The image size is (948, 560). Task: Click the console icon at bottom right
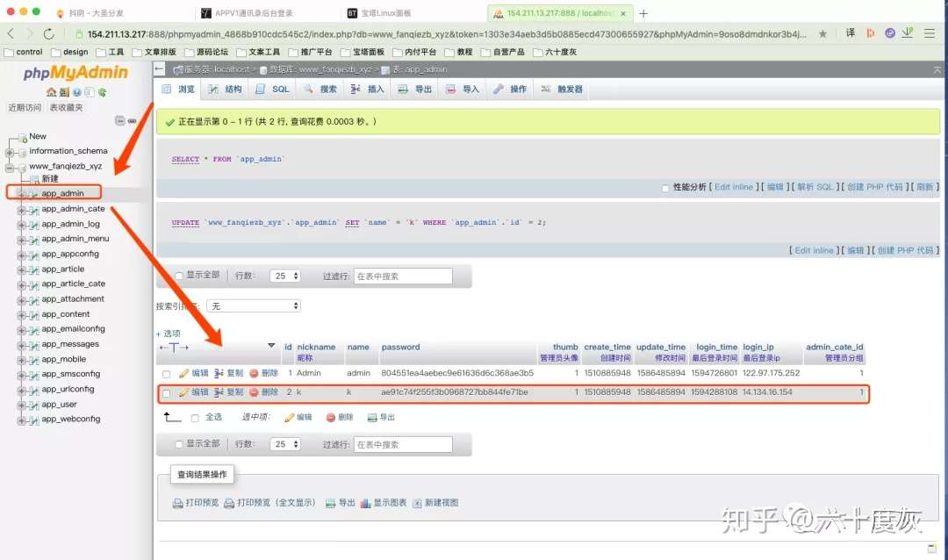931,548
